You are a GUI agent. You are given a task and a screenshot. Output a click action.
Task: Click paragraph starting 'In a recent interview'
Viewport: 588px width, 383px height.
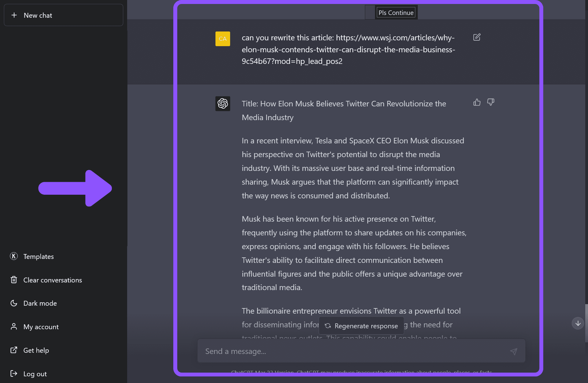tap(353, 168)
